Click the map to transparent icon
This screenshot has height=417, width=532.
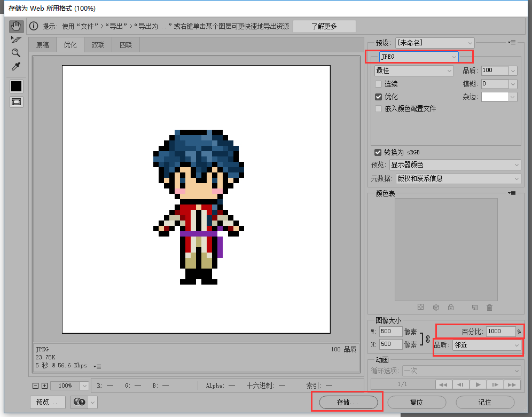420,307
